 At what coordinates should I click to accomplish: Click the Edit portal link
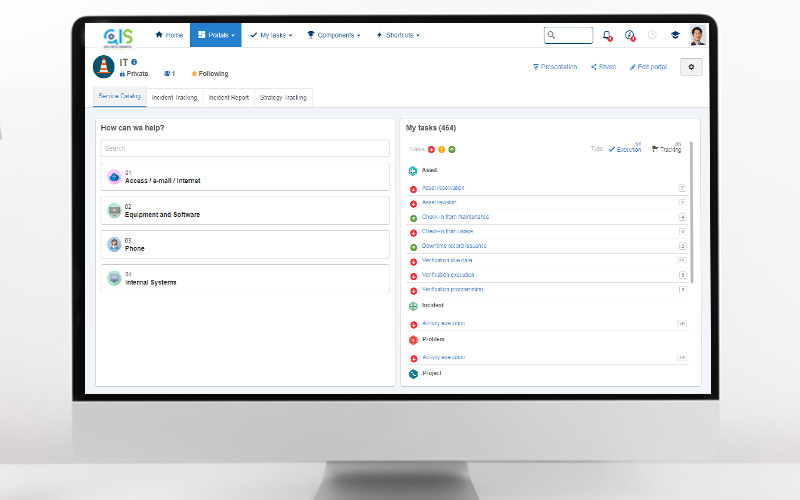point(647,67)
